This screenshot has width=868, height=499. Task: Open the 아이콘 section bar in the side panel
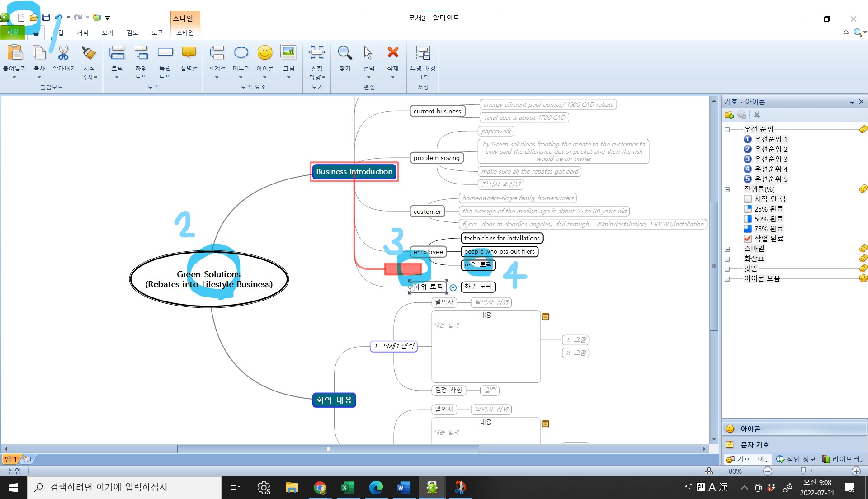point(794,428)
